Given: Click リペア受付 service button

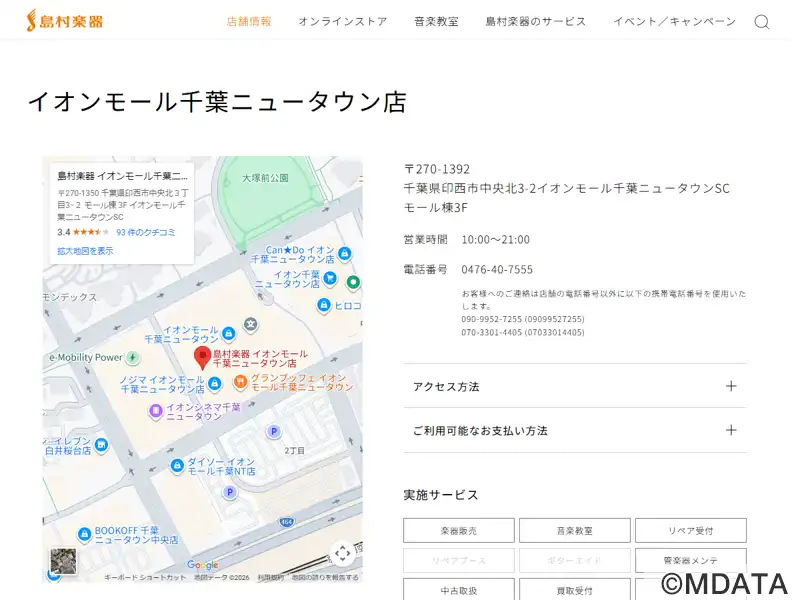Looking at the screenshot, I should [x=691, y=531].
